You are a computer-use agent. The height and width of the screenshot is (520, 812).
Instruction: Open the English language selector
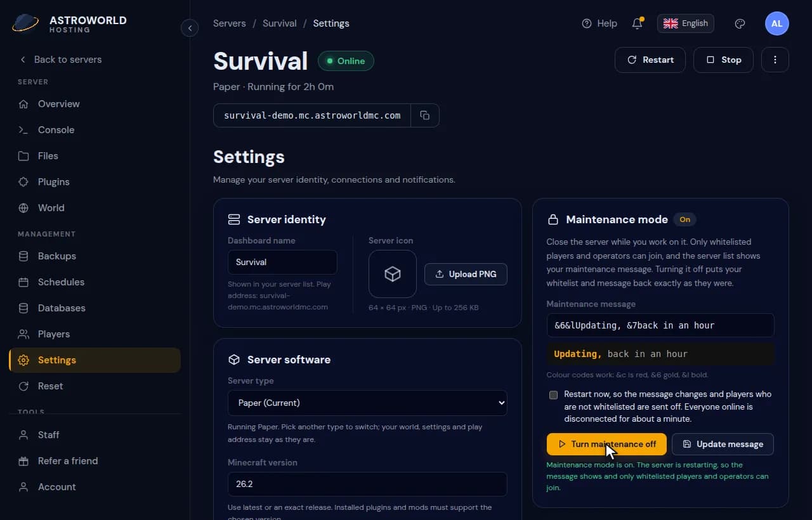[686, 23]
